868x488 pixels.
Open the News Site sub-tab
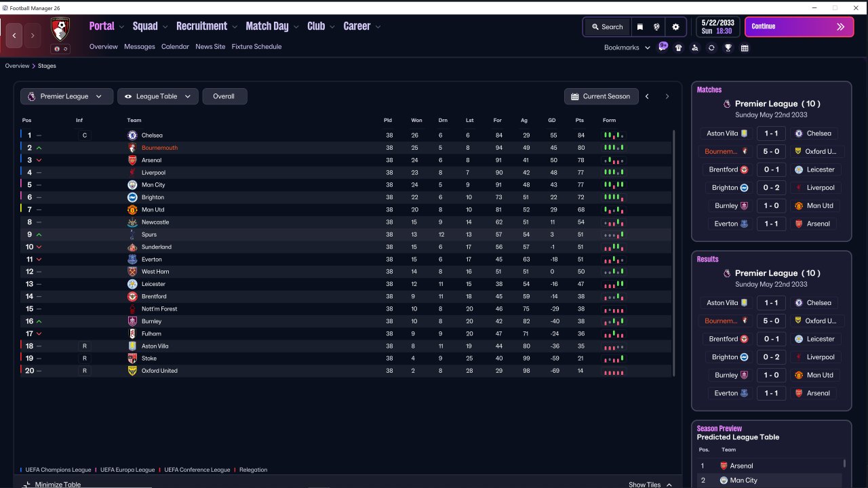point(210,47)
